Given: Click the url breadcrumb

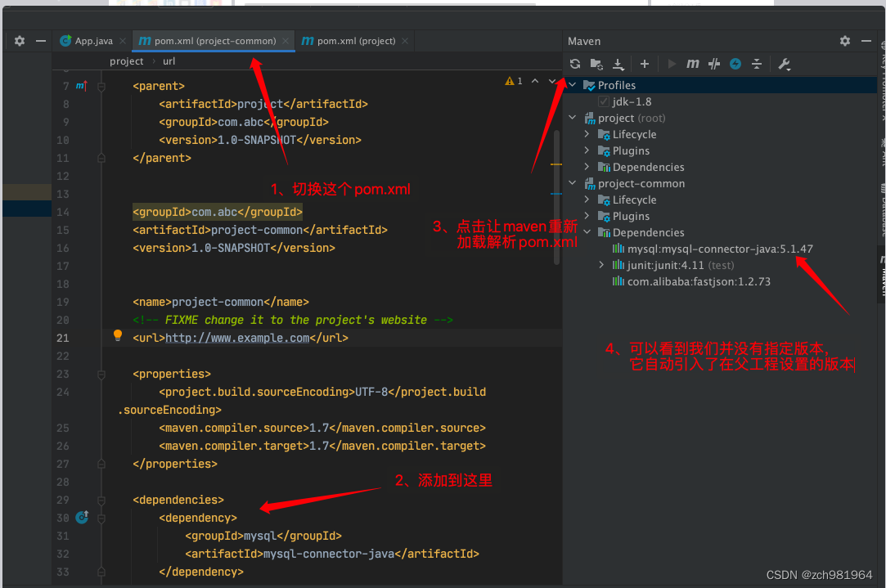Looking at the screenshot, I should tap(169, 61).
